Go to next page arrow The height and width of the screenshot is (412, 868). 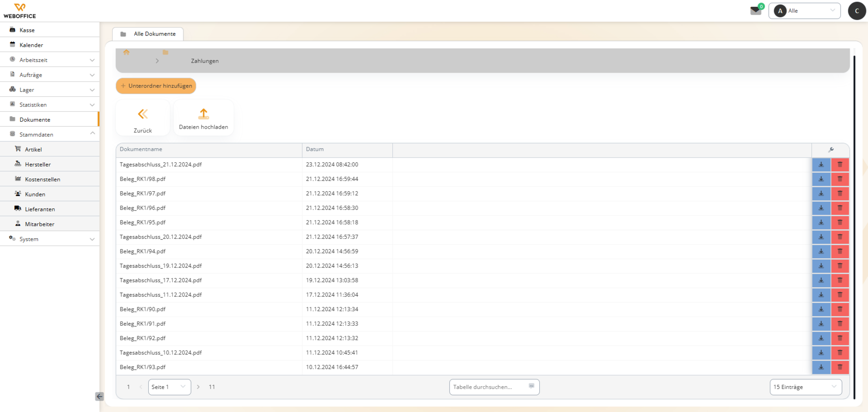[x=198, y=387]
